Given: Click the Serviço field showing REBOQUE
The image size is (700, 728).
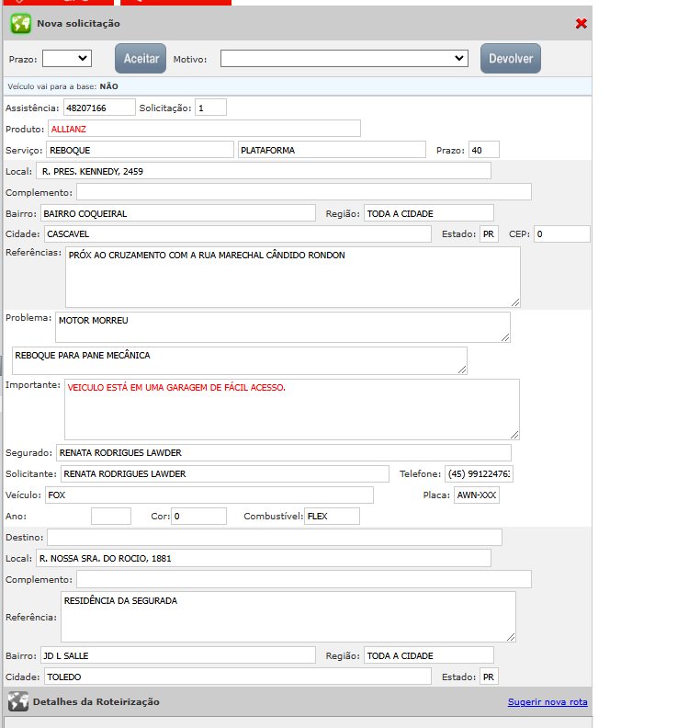Looking at the screenshot, I should click(x=141, y=150).
